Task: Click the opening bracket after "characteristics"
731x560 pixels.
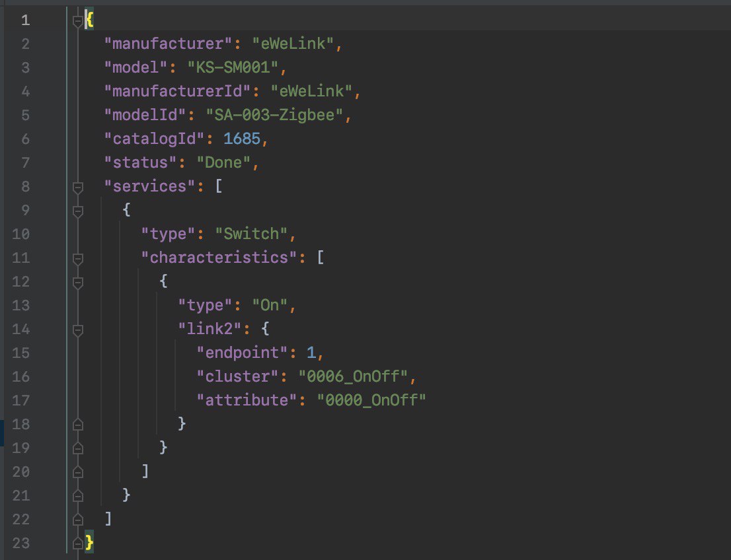Action: pyautogui.click(x=321, y=257)
